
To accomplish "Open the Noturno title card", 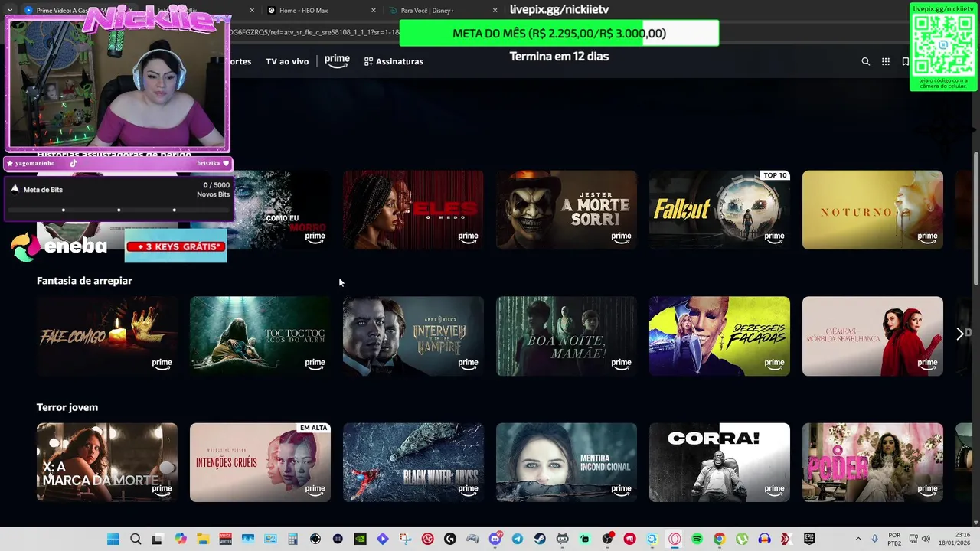I will [x=873, y=210].
